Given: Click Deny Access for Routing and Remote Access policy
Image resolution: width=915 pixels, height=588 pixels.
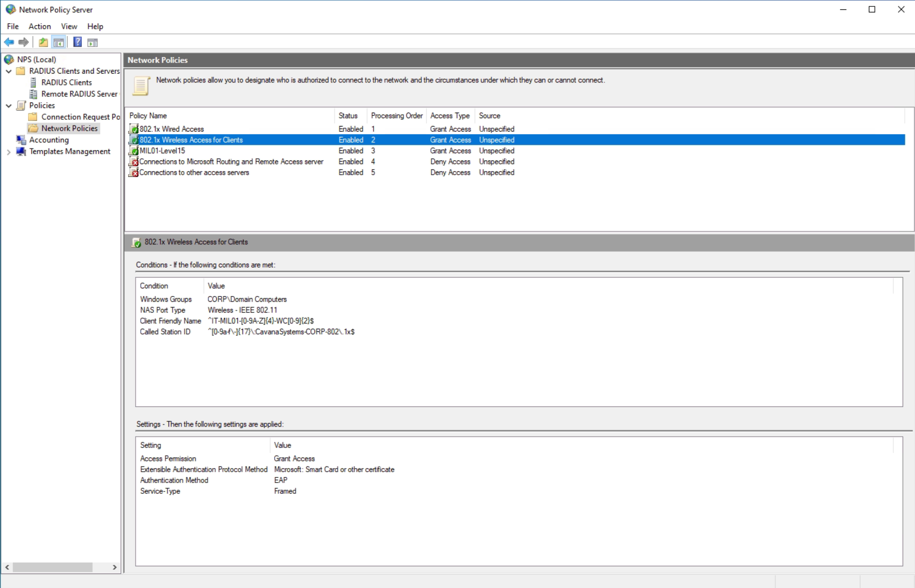Looking at the screenshot, I should pyautogui.click(x=450, y=162).
